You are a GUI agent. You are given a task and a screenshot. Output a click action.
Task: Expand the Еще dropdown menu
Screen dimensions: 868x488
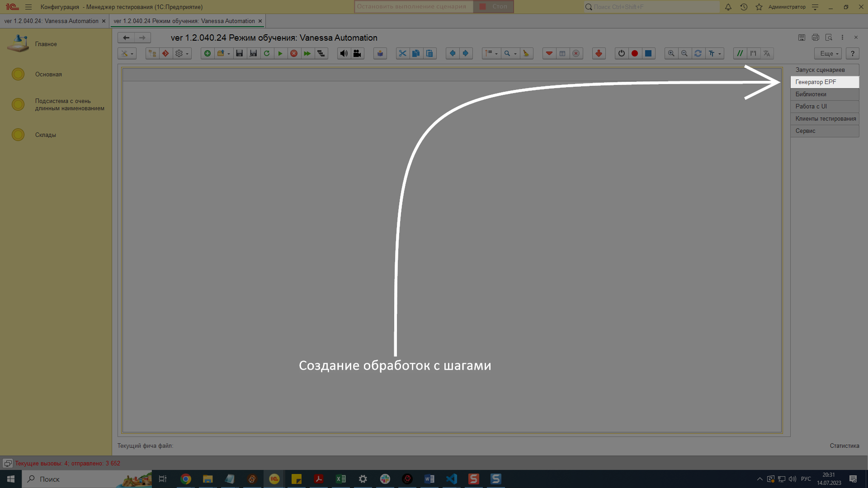[828, 53]
